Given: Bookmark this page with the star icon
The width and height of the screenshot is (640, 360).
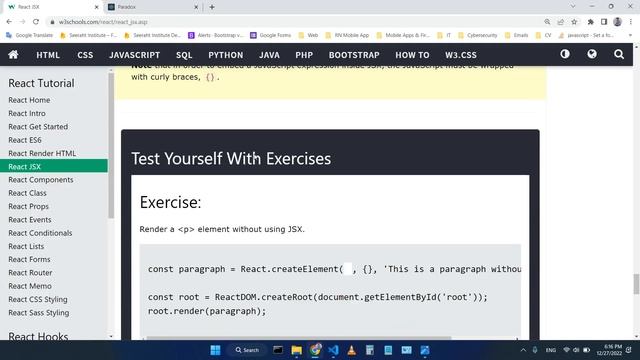Looking at the screenshot, I should point(574,22).
